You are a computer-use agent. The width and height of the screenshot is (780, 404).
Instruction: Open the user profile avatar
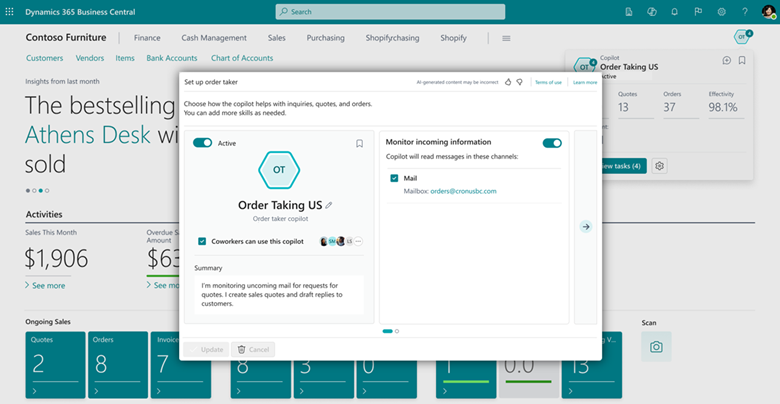pyautogui.click(x=769, y=12)
